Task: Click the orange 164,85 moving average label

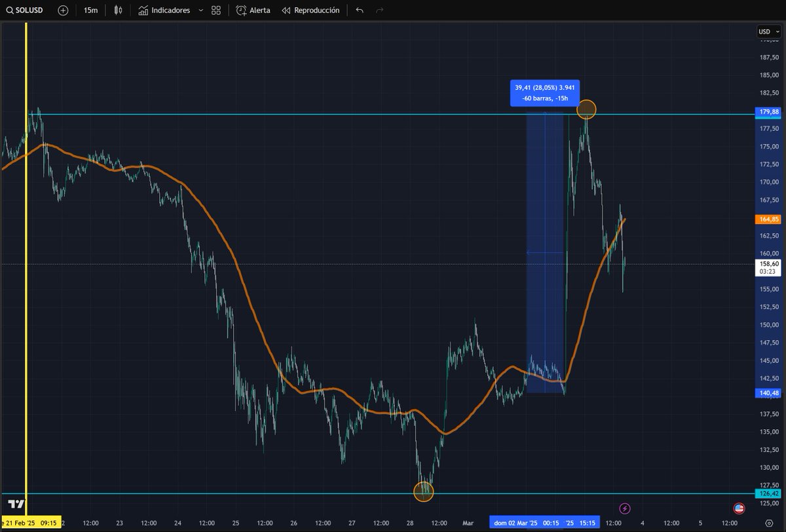Action: (768, 219)
